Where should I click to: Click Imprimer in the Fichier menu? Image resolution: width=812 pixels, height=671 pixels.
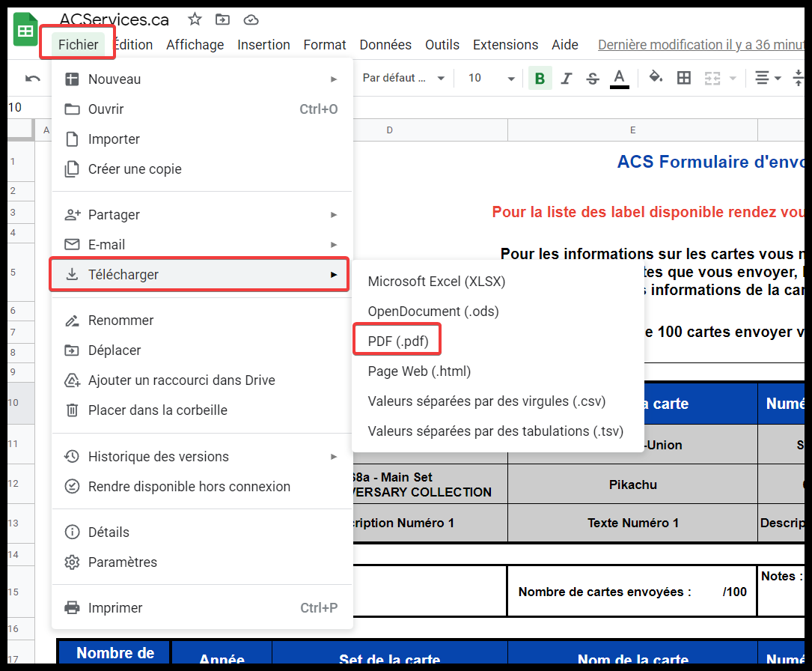(115, 608)
